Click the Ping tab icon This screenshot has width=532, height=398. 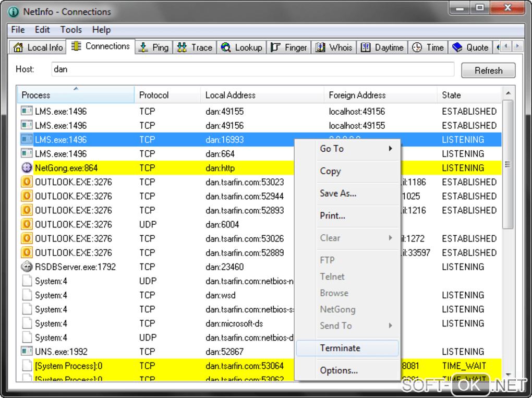click(143, 47)
